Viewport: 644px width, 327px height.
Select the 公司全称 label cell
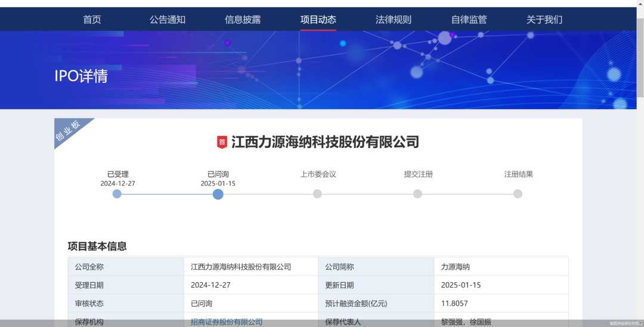(126, 267)
